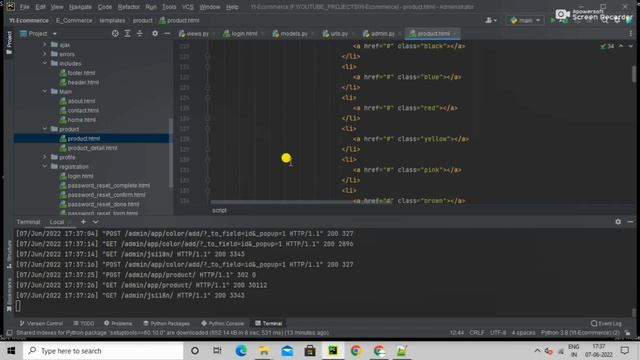The height and width of the screenshot is (360, 640).
Task: Click the Windows Start button
Action: coord(11,351)
